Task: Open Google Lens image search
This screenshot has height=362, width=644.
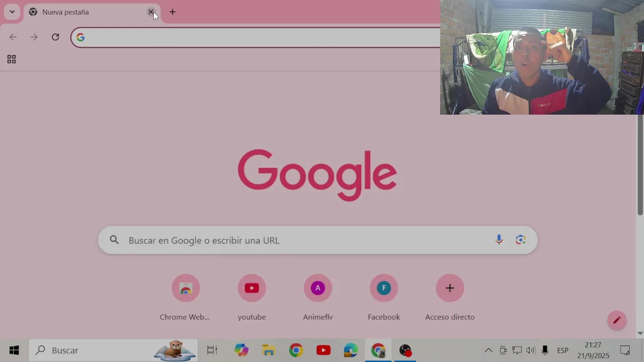Action: 520,240
